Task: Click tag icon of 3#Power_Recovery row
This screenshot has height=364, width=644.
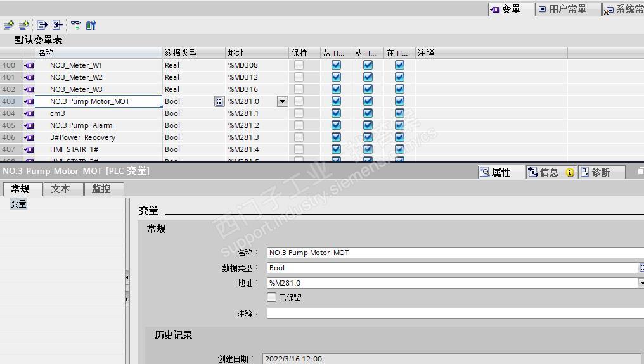Action: [x=29, y=137]
